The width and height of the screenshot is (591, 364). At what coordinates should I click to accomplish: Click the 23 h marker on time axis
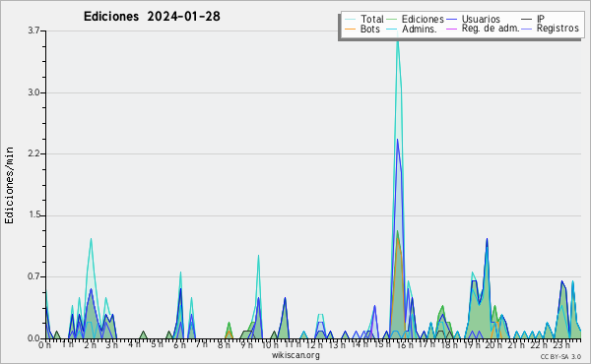coord(558,344)
